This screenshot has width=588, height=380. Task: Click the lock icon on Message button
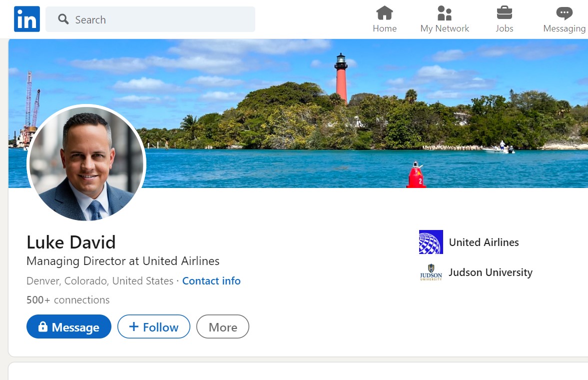pyautogui.click(x=43, y=327)
